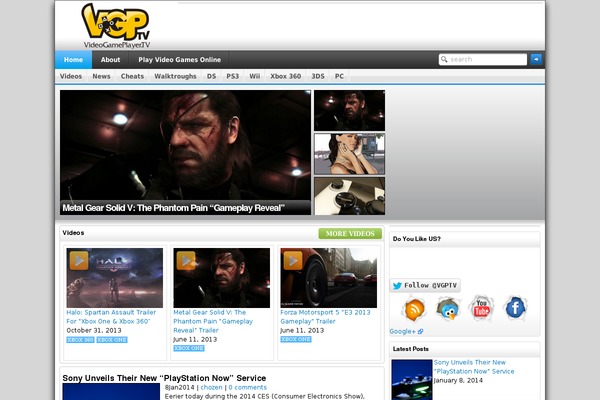The width and height of the screenshot is (600, 400).
Task: Select the PC category
Action: pos(339,76)
